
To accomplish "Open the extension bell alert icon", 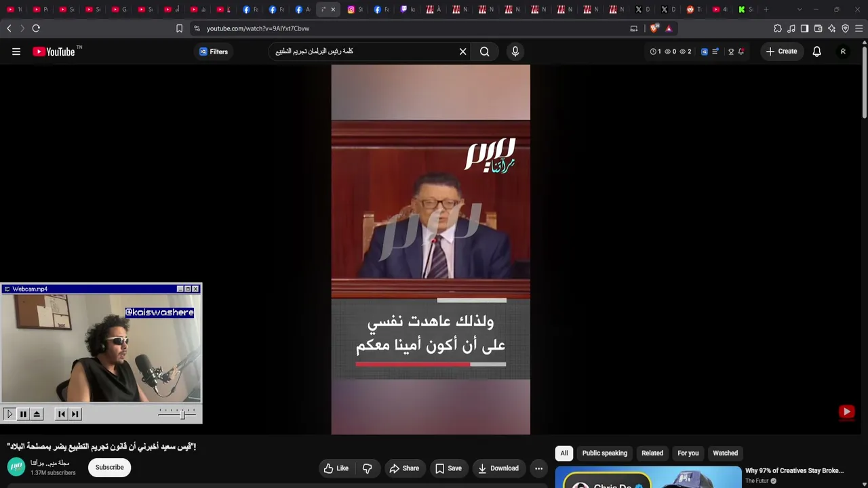I will (741, 52).
